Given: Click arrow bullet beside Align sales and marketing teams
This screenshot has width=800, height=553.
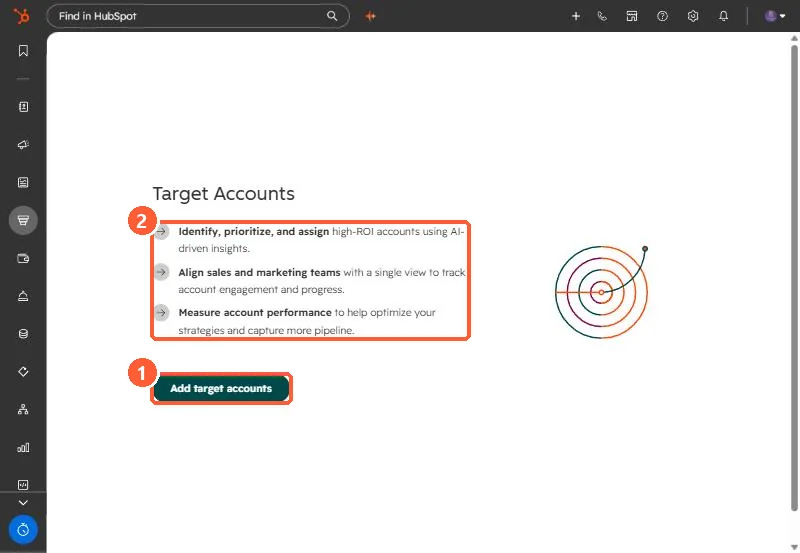Looking at the screenshot, I should (161, 272).
